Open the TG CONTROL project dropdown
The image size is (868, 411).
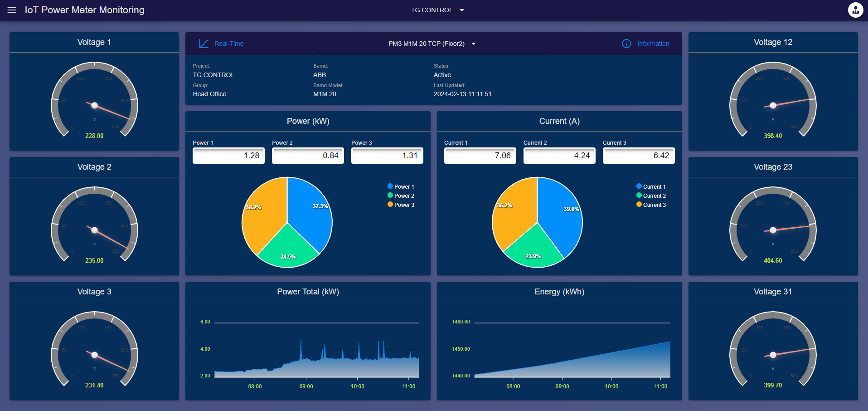(436, 10)
